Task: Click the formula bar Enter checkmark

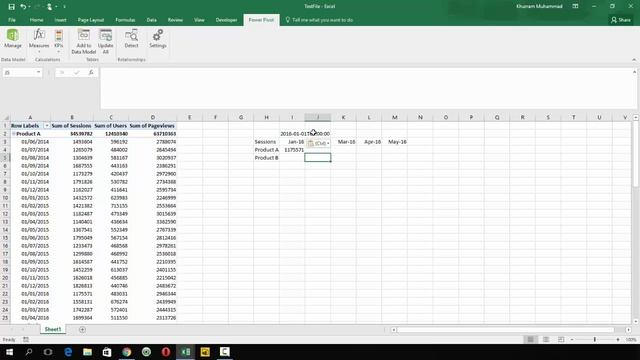Action: coord(76,73)
